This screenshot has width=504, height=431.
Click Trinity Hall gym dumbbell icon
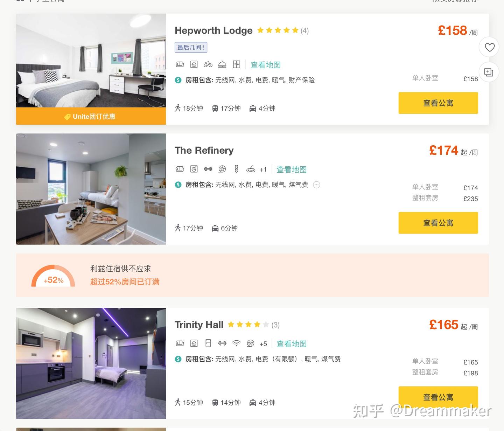coord(222,344)
